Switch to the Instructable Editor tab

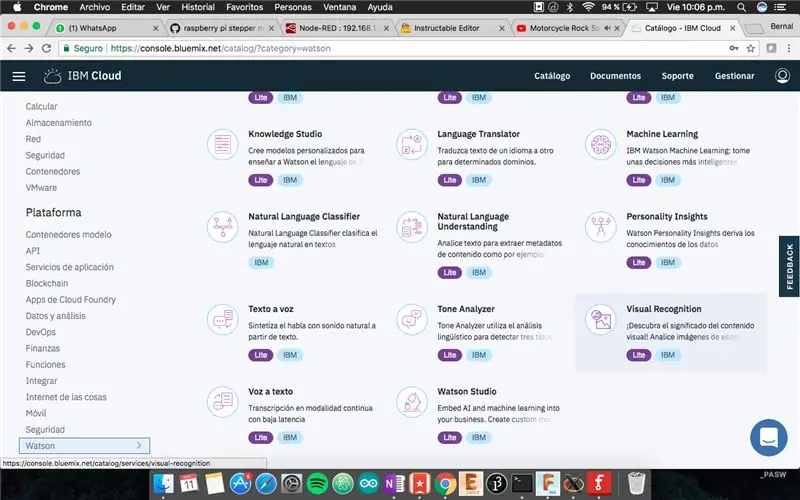pyautogui.click(x=453, y=28)
